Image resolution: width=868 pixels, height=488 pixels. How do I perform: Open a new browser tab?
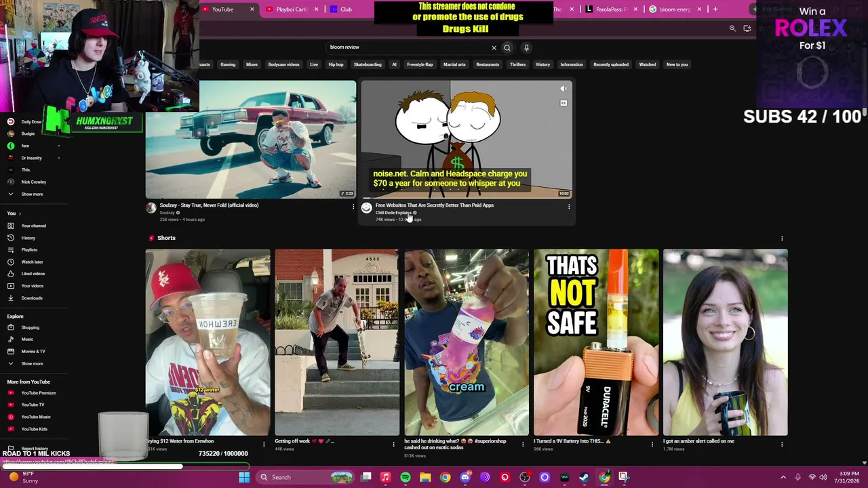pyautogui.click(x=715, y=9)
